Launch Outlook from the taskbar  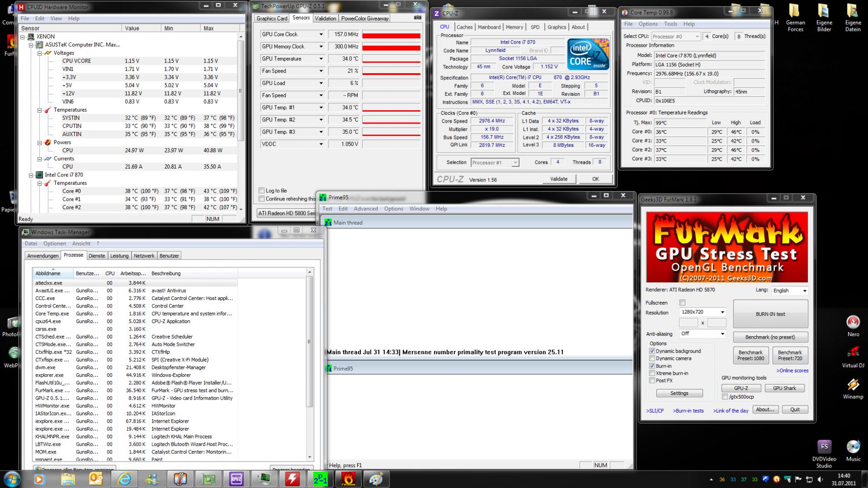coord(96,479)
